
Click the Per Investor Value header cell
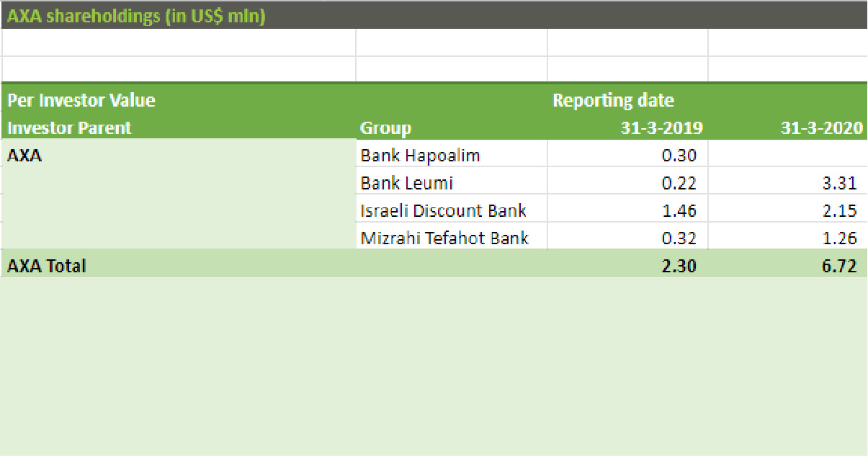pyautogui.click(x=81, y=100)
